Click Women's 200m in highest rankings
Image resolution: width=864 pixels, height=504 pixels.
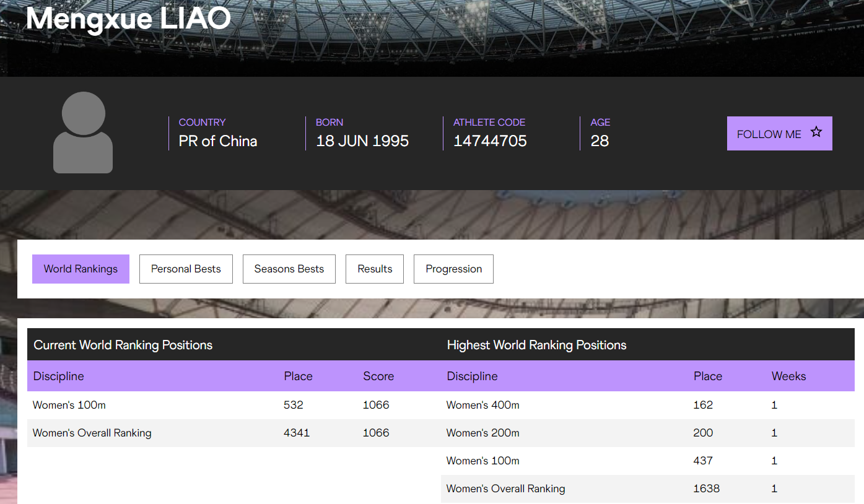(483, 433)
